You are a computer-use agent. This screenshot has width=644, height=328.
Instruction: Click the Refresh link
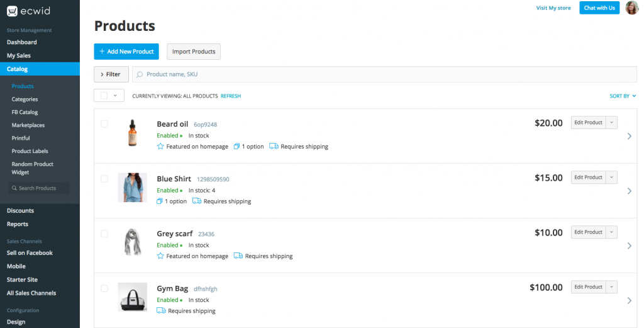[231, 96]
